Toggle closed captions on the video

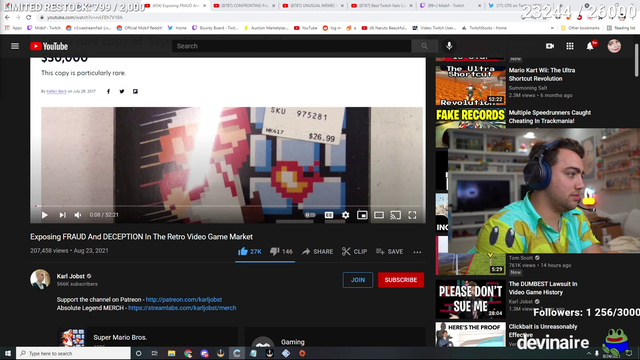329,215
